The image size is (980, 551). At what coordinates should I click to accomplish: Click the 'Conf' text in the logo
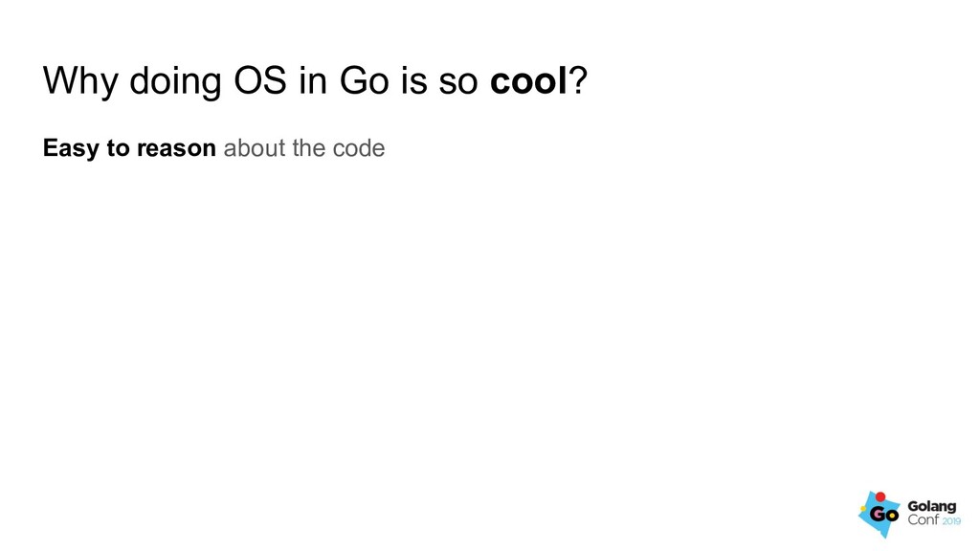pyautogui.click(x=924, y=519)
